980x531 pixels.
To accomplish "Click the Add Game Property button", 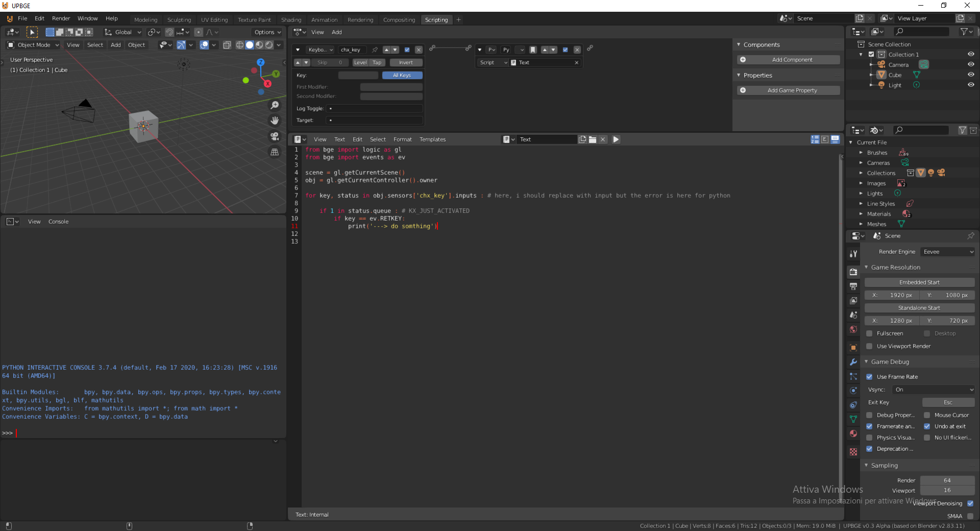I will click(x=789, y=90).
